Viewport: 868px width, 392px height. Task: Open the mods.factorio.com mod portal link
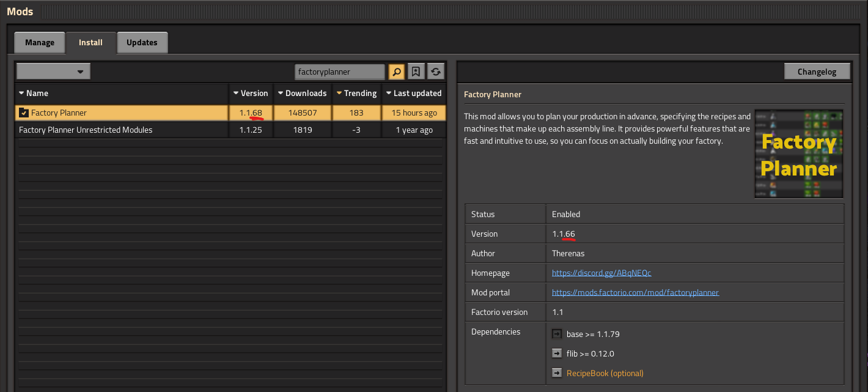click(635, 292)
